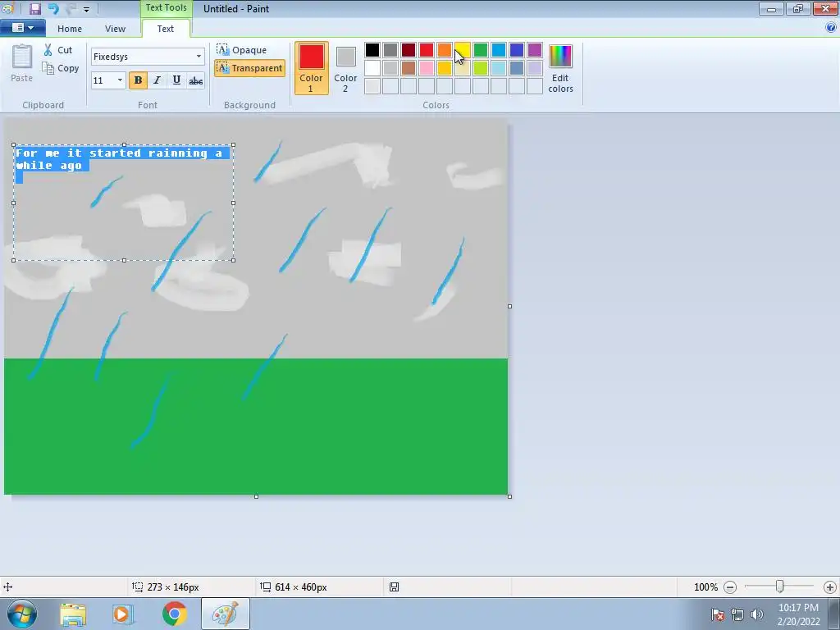Switch to the Home tab
This screenshot has width=840, height=630.
coord(70,29)
